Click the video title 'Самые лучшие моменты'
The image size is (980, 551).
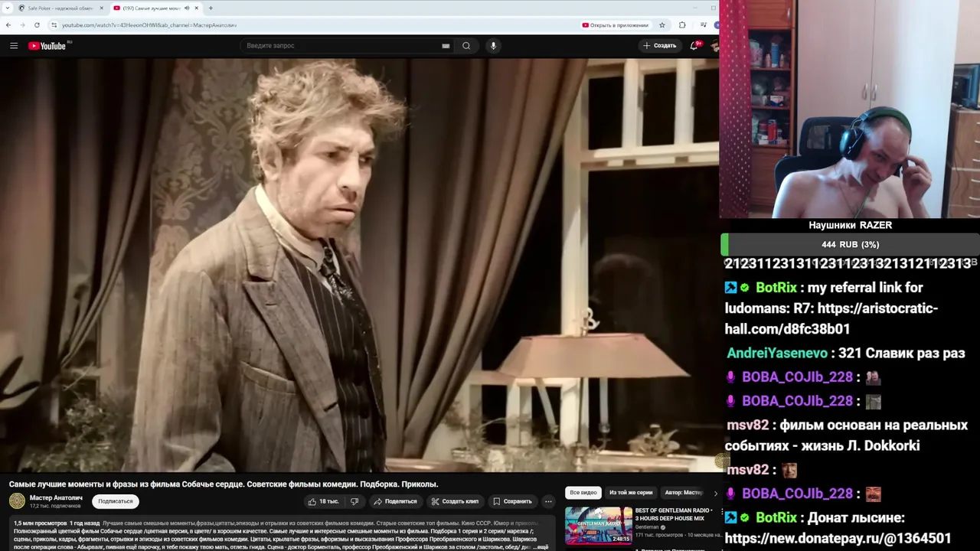(x=224, y=484)
